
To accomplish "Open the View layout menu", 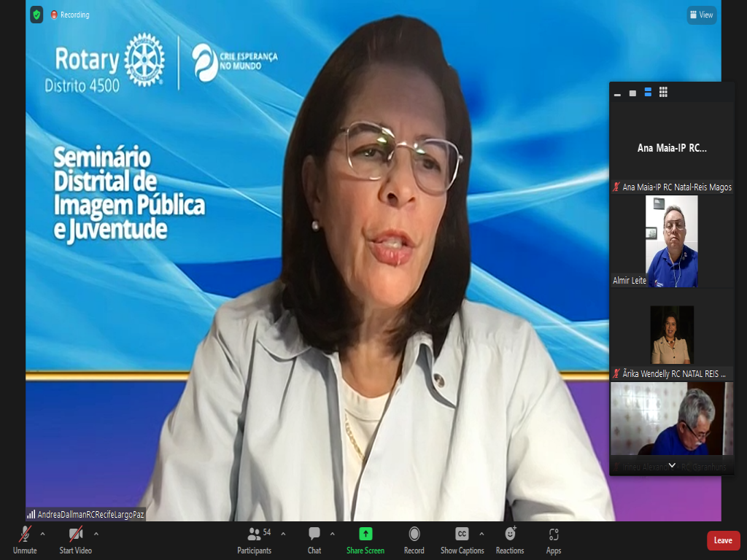I will (x=701, y=15).
